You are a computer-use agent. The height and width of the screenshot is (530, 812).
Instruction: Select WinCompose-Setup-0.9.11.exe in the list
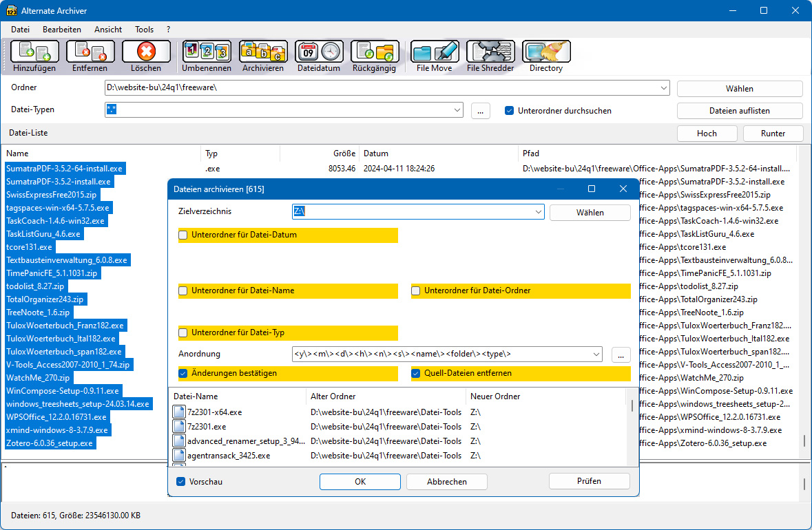tap(63, 391)
